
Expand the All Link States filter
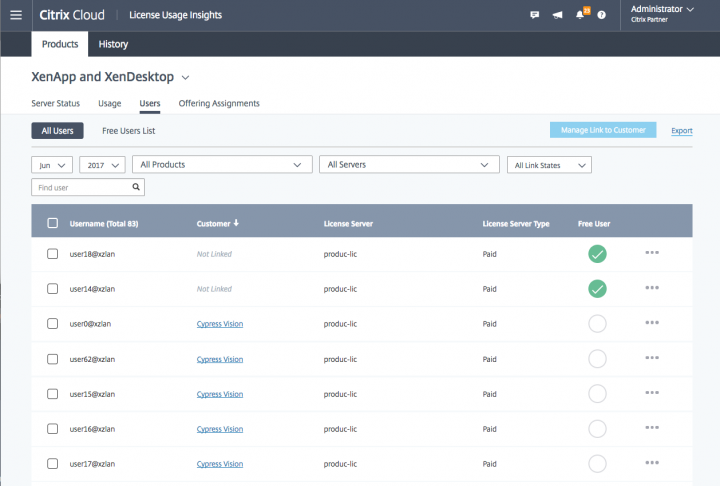(549, 164)
